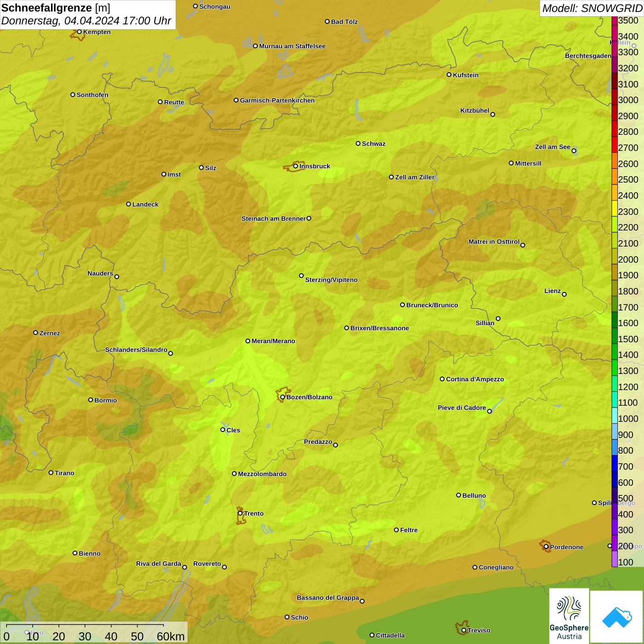Click the Steinach am Brenner label
Viewport: 644px width, 644px height.
click(x=273, y=218)
